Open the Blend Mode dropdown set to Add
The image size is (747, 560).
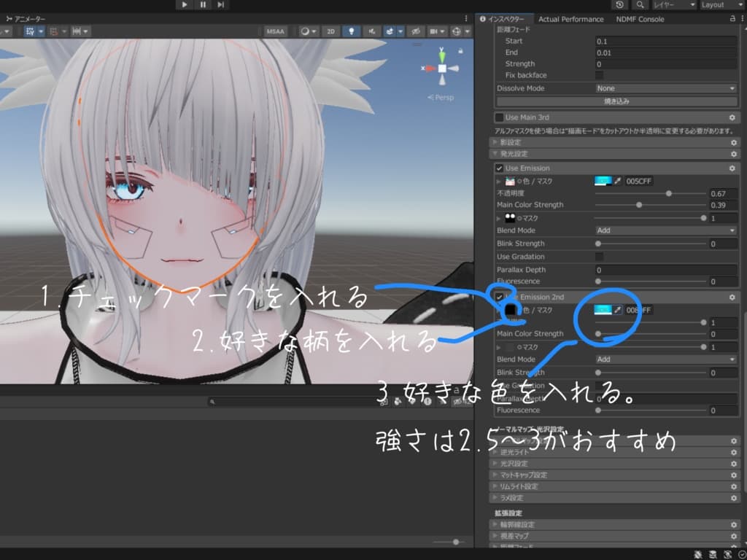(x=664, y=230)
